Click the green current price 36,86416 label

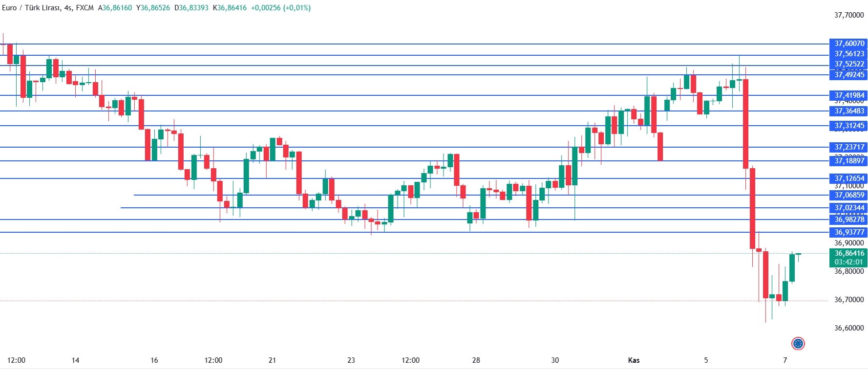point(849,253)
